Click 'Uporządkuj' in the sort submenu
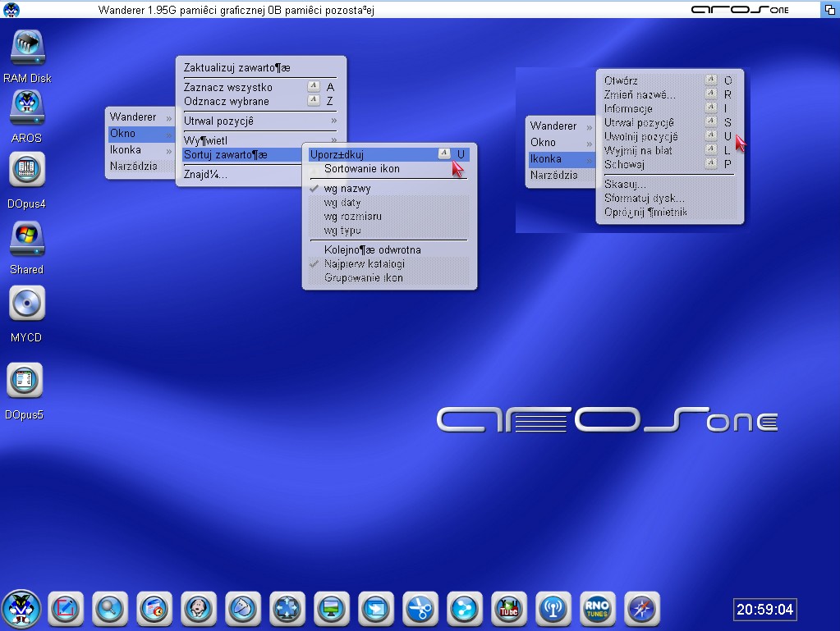This screenshot has height=631, width=840. point(337,153)
